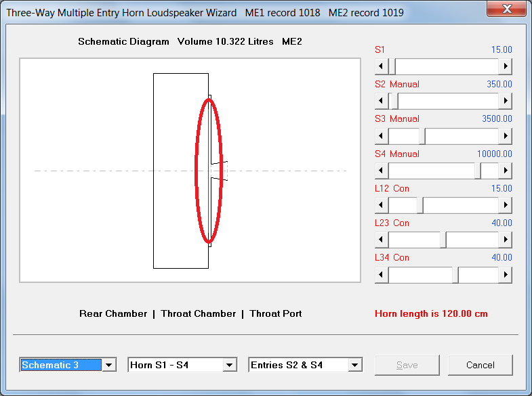Click the S2 value 350.00
The width and height of the screenshot is (532, 396).
(499, 85)
